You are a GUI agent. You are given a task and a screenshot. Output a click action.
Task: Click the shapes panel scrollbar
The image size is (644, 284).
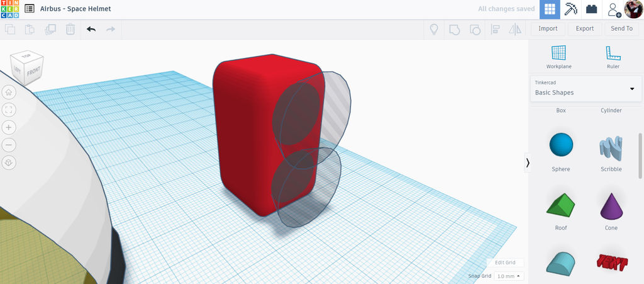click(x=640, y=156)
